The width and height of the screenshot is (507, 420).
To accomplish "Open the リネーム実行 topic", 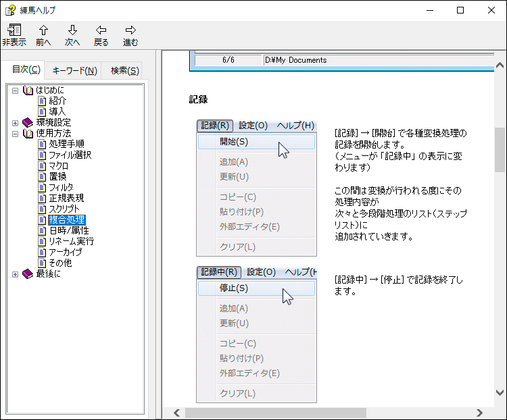I will coord(72,242).
